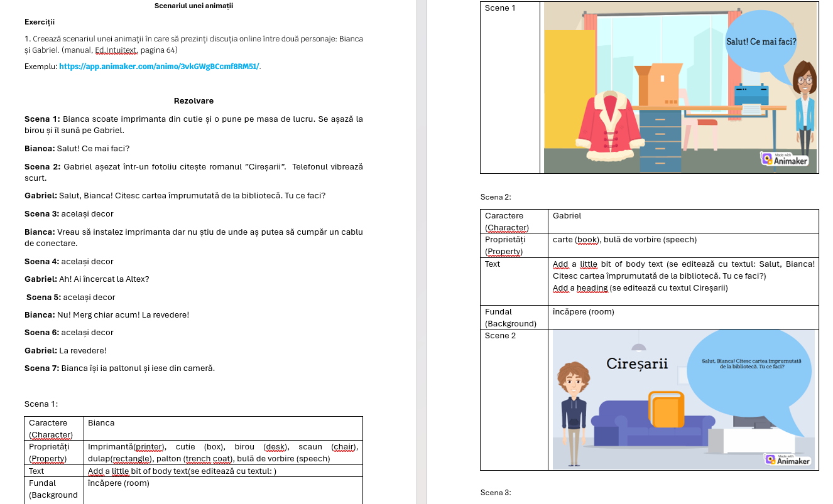Click the 'Cireșarii' heading in Scene 2 image
The width and height of the screenshot is (833, 504).
[x=638, y=363]
